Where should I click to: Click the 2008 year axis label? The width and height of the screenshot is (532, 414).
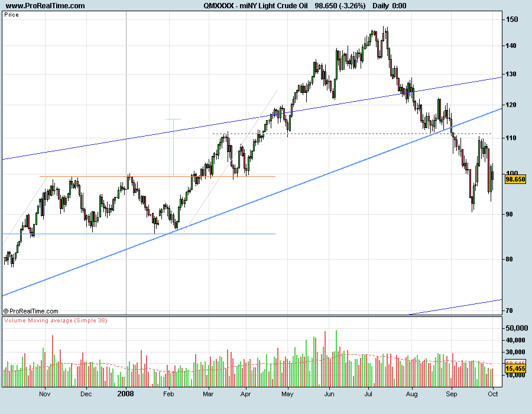coord(125,394)
